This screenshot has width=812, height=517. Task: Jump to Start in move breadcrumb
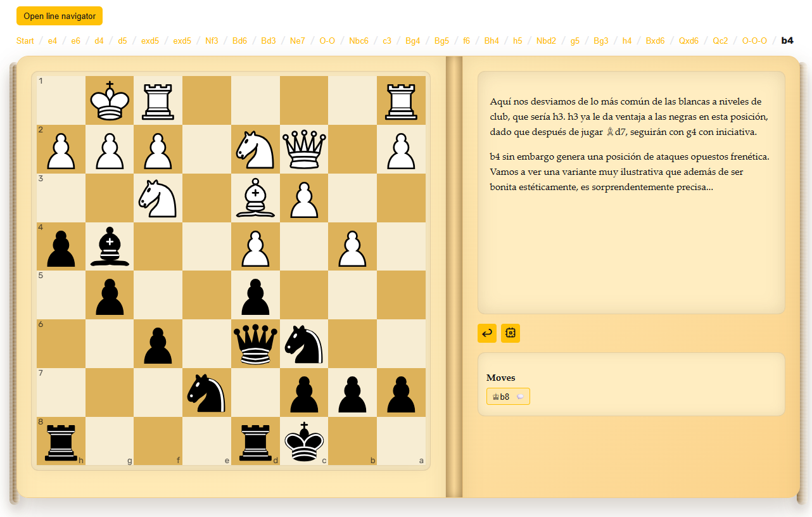coord(25,41)
